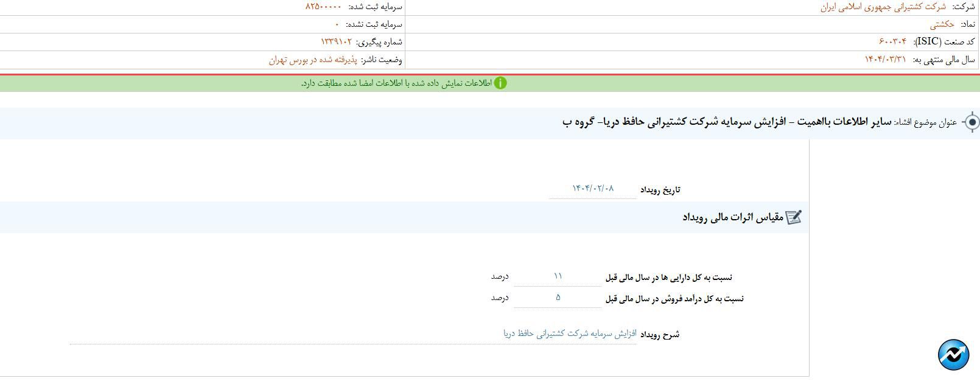Click company name شرکت کشتیرانی جمهوری اسلامی ایران
This screenshot has width=980, height=381.
[883, 7]
